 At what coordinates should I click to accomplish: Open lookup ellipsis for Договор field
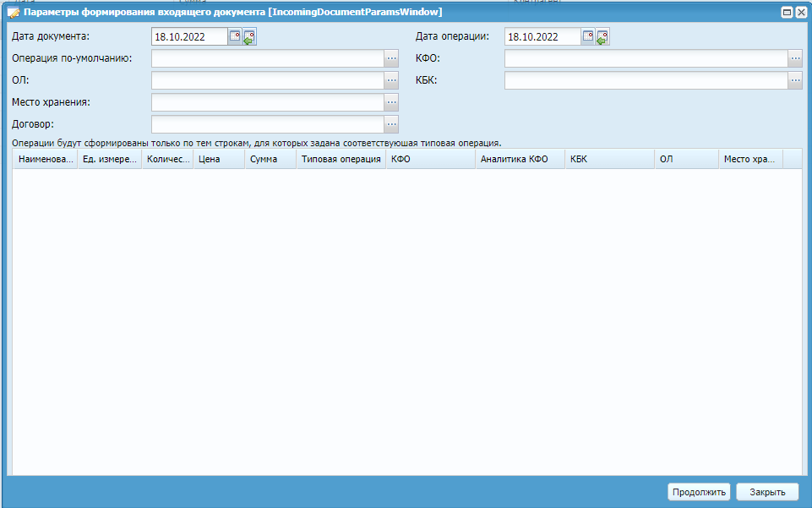click(391, 124)
